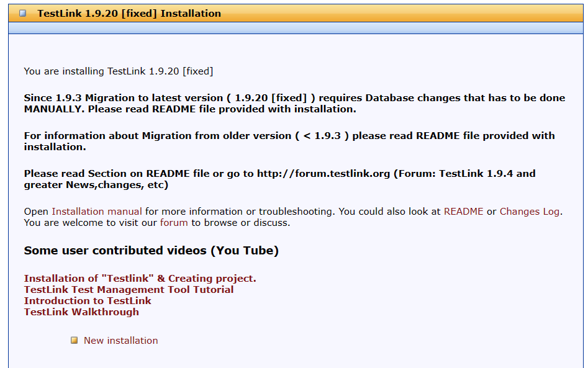The height and width of the screenshot is (368, 588).
Task: Click the square icon beside TestLink Installation title
Action: click(23, 13)
